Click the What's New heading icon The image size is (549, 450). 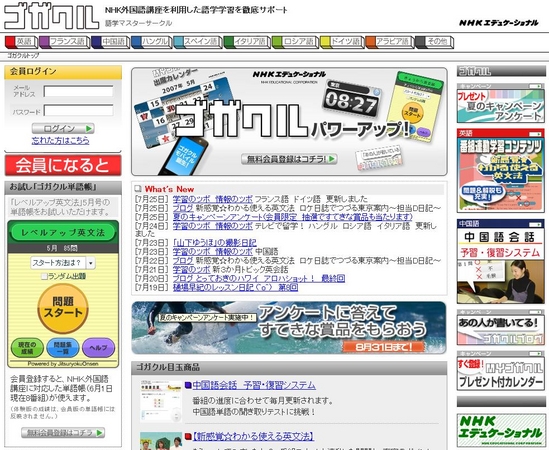pyautogui.click(x=138, y=189)
